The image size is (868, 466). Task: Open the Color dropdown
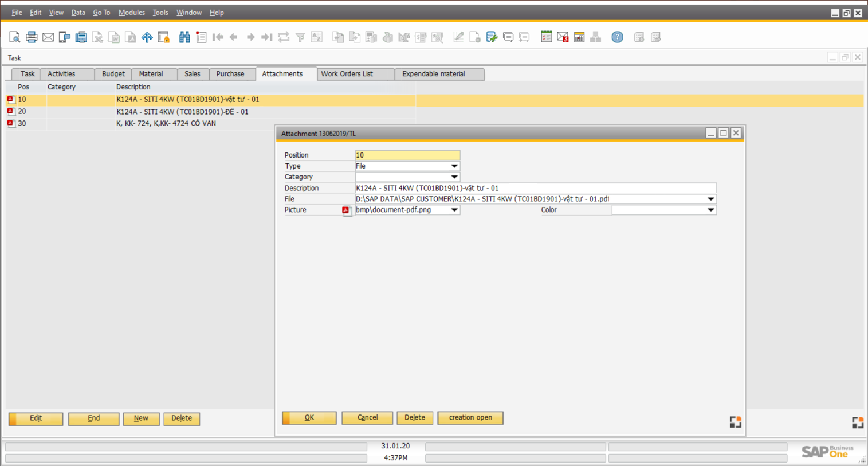point(710,210)
